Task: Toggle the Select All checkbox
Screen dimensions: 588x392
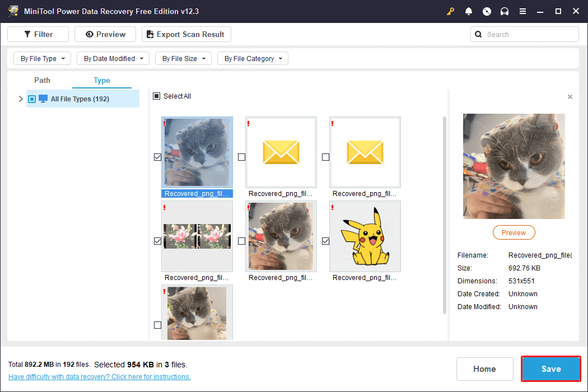Action: click(x=157, y=96)
